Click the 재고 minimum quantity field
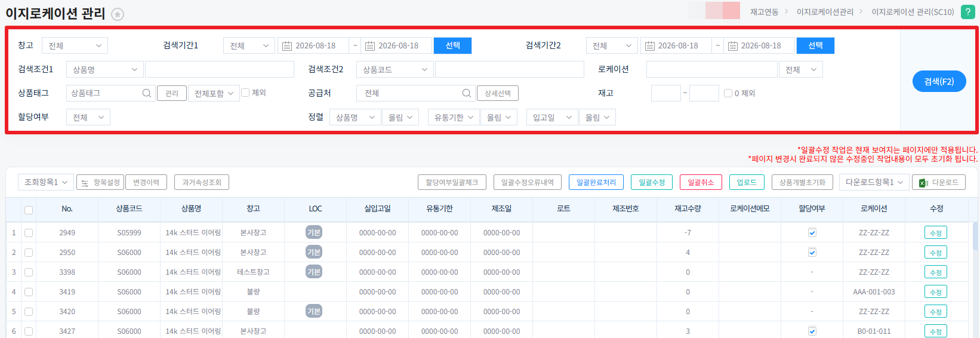 (x=666, y=93)
